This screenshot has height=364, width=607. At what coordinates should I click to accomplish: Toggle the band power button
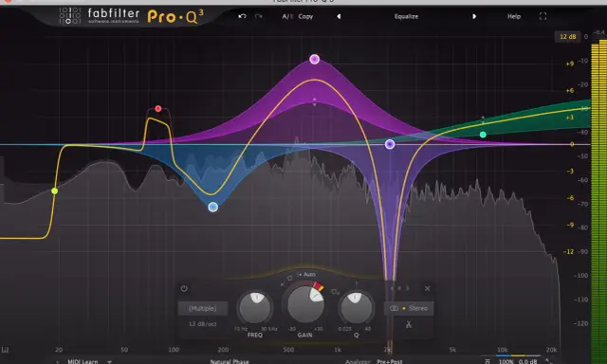coord(184,288)
